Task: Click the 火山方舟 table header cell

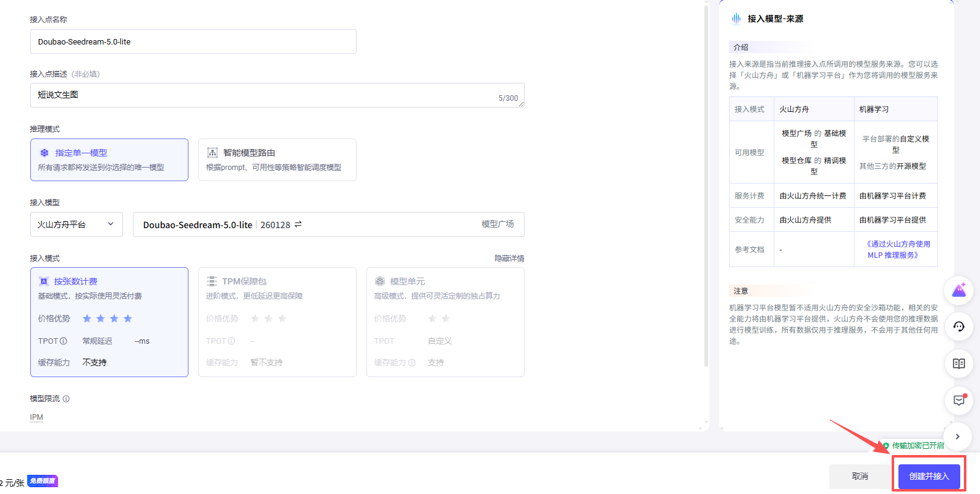Action: coord(814,109)
